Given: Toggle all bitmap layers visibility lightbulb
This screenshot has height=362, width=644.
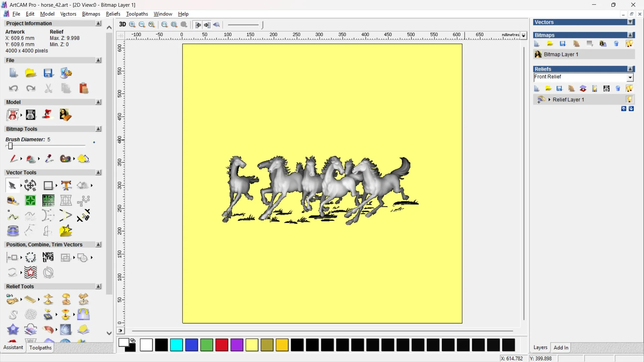Looking at the screenshot, I should point(629,44).
